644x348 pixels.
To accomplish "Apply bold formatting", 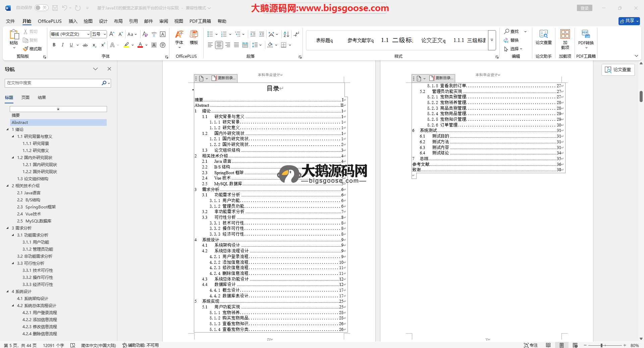I will [x=54, y=45].
